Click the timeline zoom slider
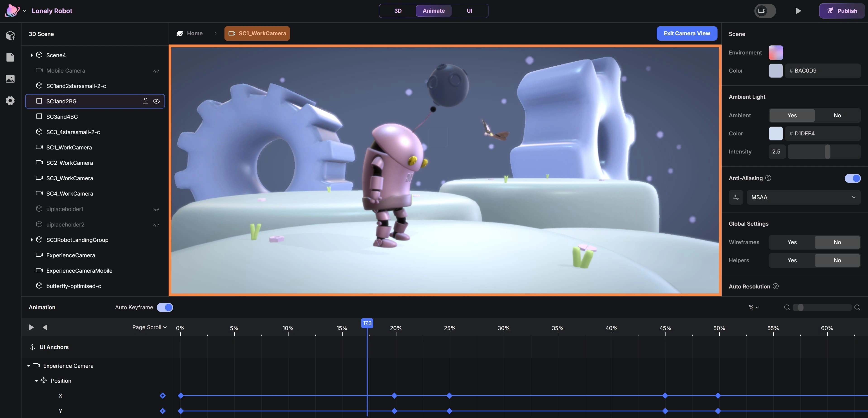The width and height of the screenshot is (868, 418). pos(822,307)
